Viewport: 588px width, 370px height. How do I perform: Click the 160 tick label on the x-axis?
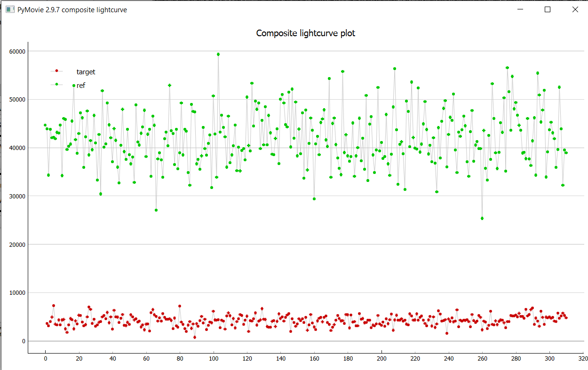pyautogui.click(x=314, y=359)
